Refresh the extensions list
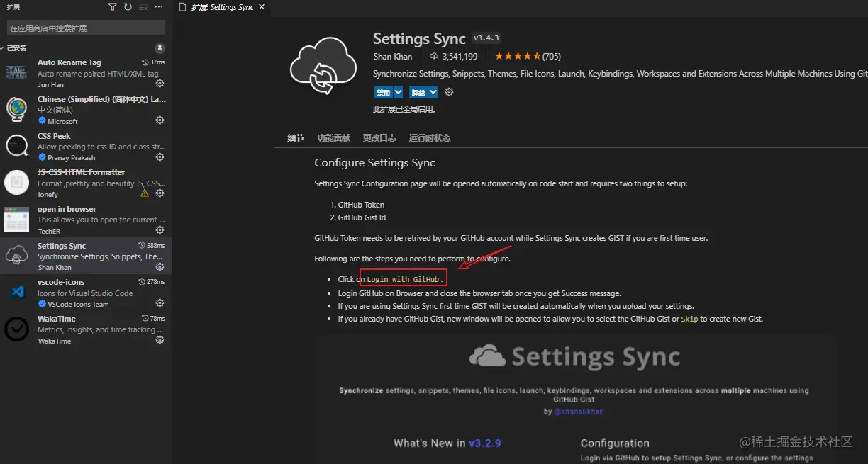The image size is (868, 464). point(128,7)
